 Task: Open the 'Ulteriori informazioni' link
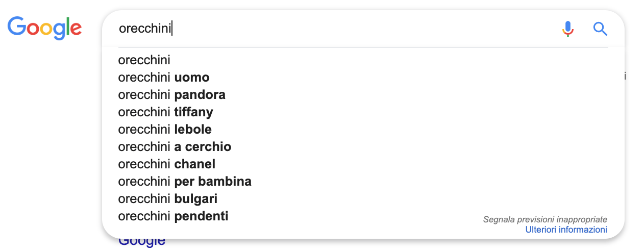click(x=566, y=230)
